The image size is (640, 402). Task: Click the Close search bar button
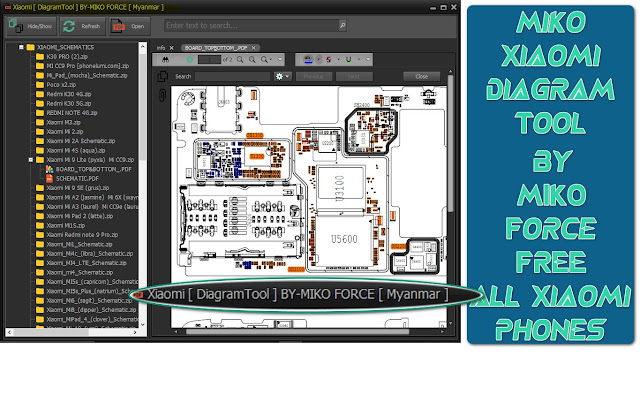422,76
